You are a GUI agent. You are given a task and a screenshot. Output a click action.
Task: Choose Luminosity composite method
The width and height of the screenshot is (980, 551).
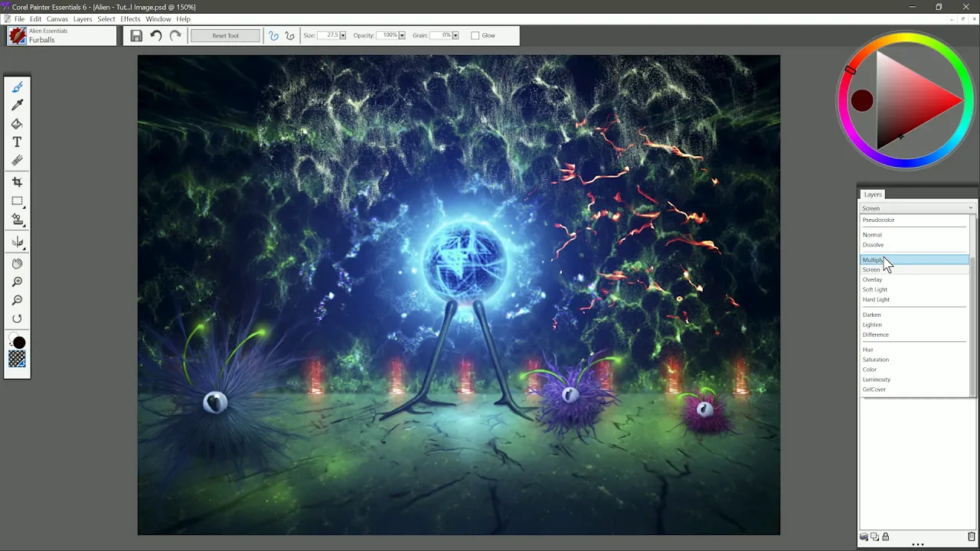[x=914, y=380]
